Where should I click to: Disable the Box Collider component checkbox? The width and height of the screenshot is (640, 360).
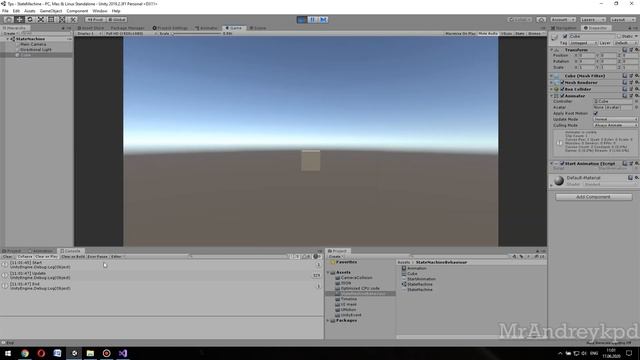tap(562, 89)
